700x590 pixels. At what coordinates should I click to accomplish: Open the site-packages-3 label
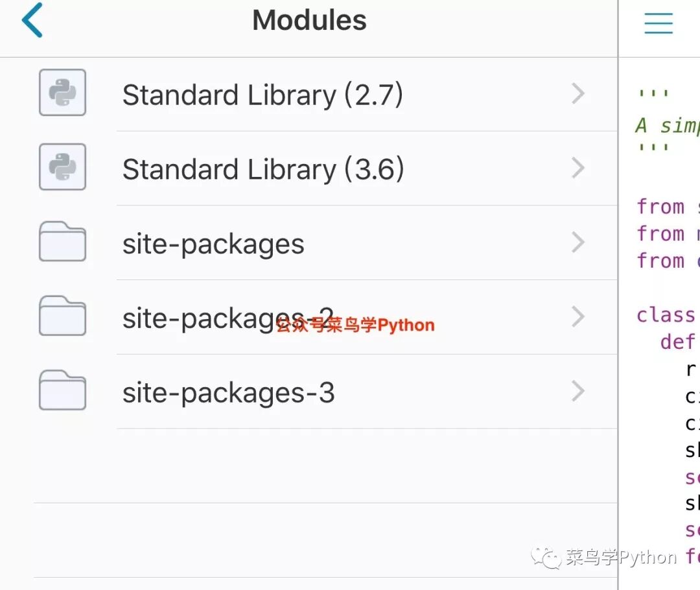click(229, 394)
